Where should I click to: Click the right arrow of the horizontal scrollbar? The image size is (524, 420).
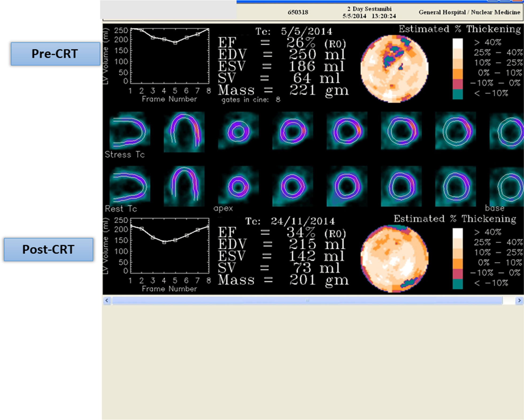coord(519,300)
